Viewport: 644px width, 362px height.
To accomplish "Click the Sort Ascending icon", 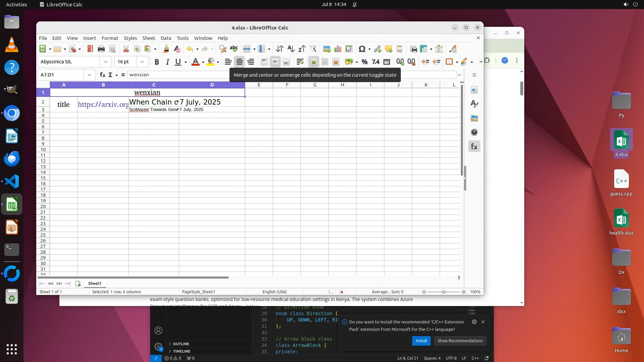I will pos(291,49).
